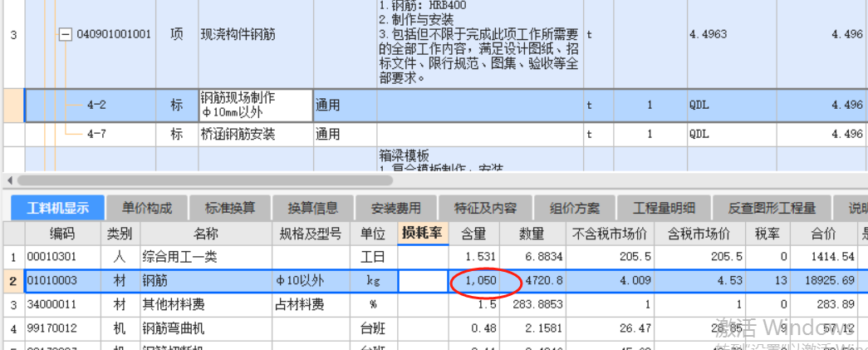Click the 通用 cell in the 4-2 row

[346, 106]
